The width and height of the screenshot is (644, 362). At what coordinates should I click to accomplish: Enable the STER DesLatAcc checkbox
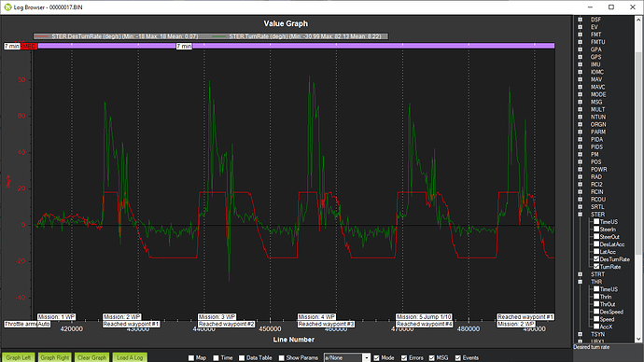click(x=596, y=244)
